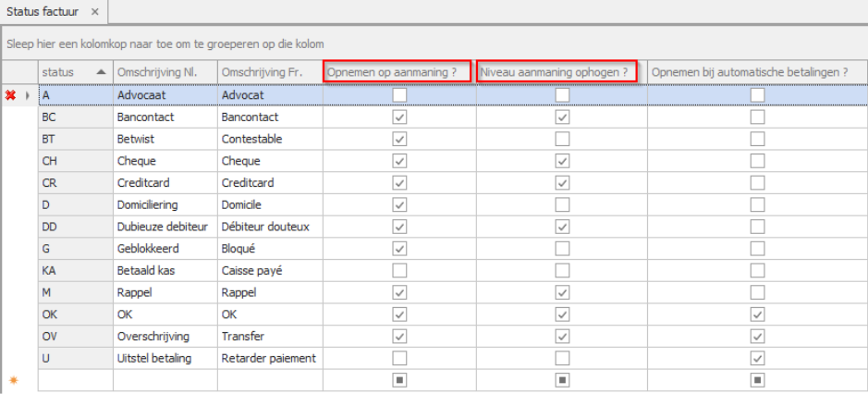
Task: Uncheck Opnemen op aanmaning for Dubieuze debiteur
Action: pos(399,227)
